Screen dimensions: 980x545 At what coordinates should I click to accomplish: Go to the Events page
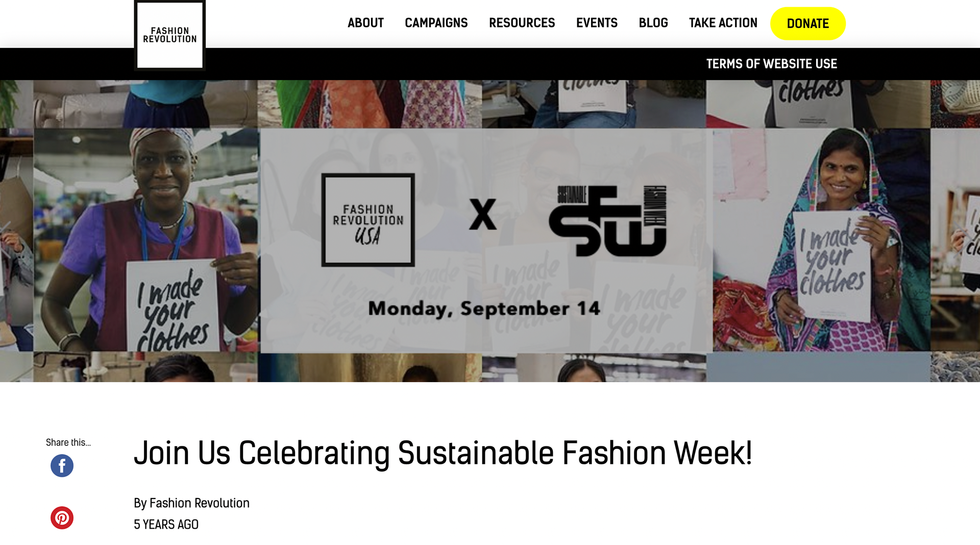tap(597, 23)
